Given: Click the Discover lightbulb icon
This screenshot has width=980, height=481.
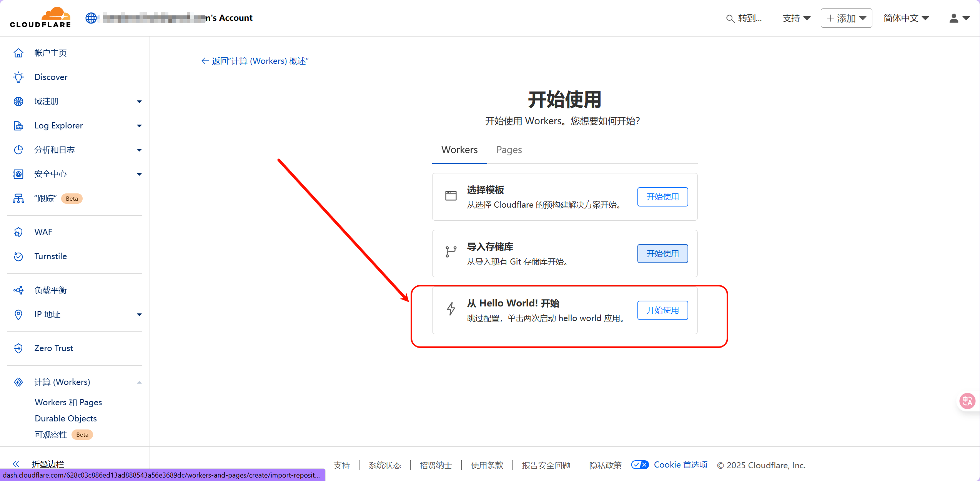Looking at the screenshot, I should click(x=18, y=77).
